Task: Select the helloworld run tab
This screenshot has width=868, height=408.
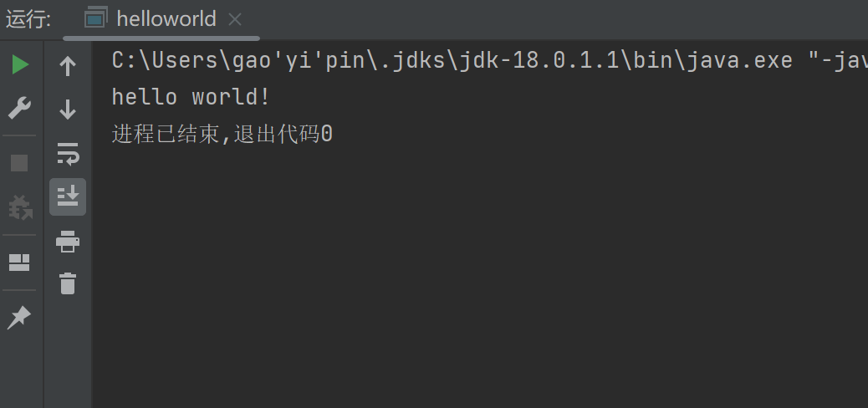Action: coord(166,18)
